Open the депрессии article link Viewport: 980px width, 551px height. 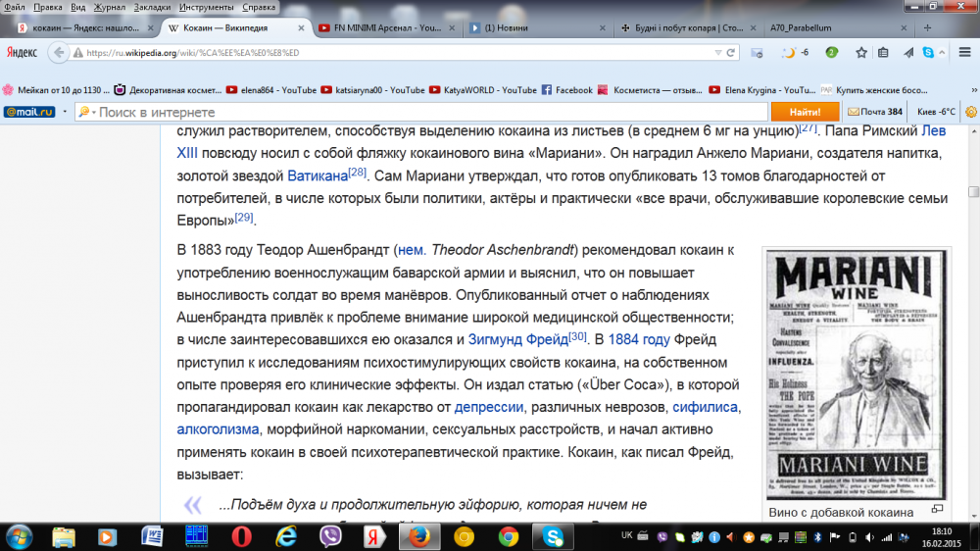coord(486,407)
